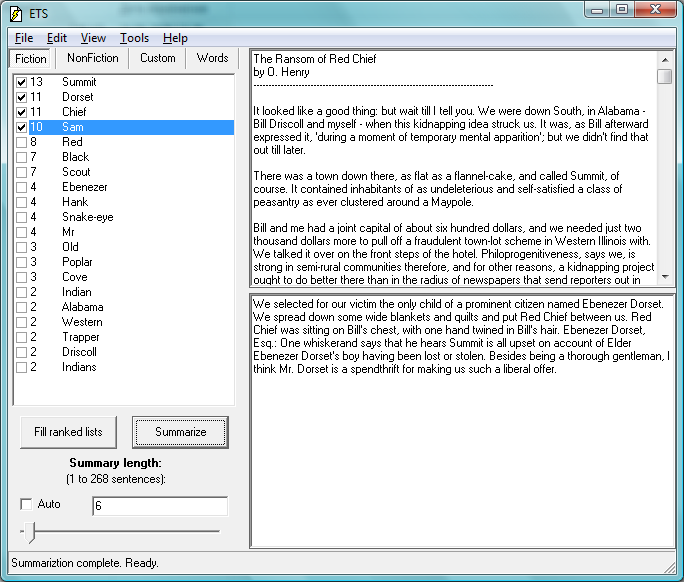Click the source text scrollbar up arrow
Image resolution: width=684 pixels, height=582 pixels.
665,60
